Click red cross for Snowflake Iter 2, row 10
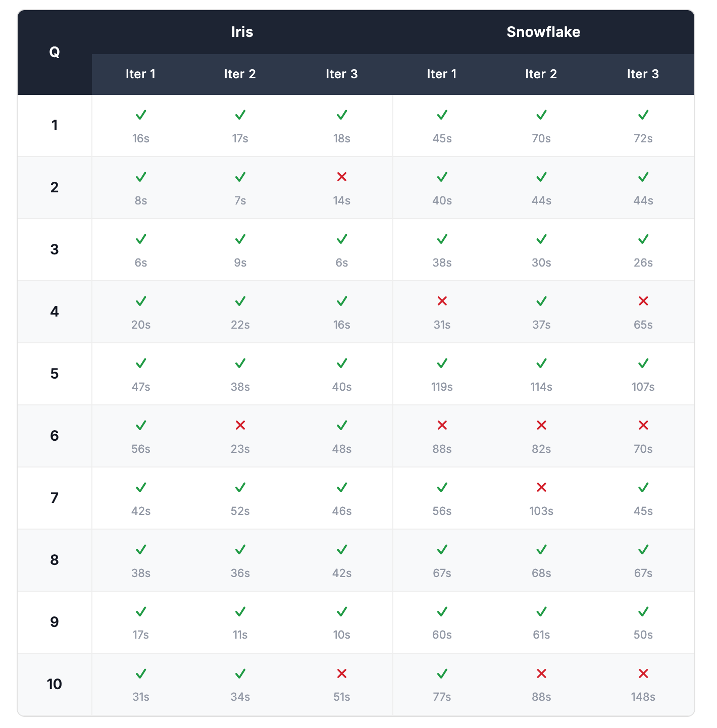 (541, 673)
